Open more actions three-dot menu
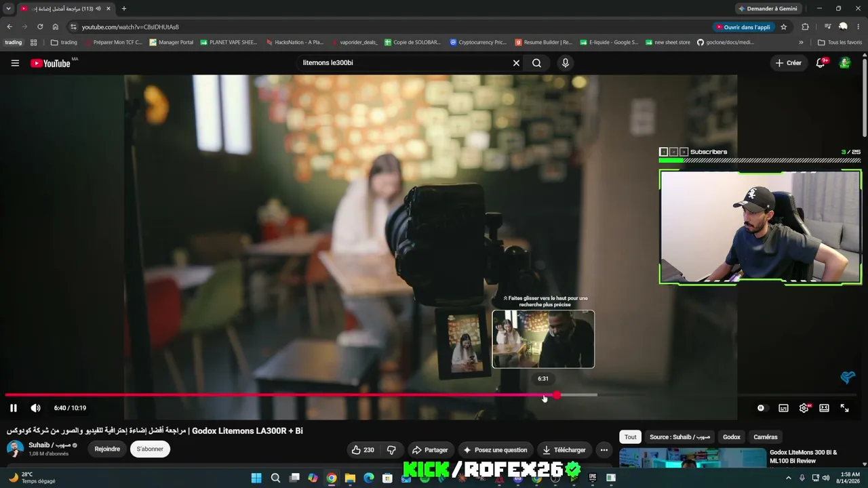This screenshot has width=868, height=488. pyautogui.click(x=604, y=450)
